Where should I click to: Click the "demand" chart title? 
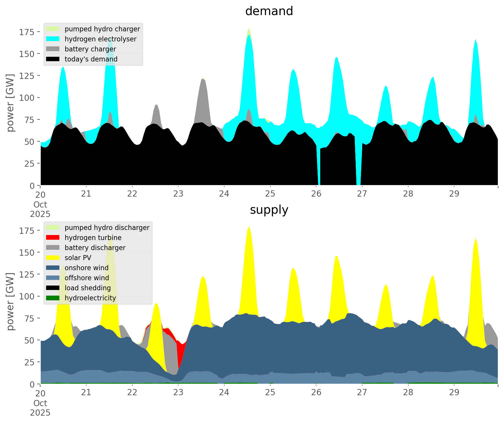pyautogui.click(x=269, y=11)
